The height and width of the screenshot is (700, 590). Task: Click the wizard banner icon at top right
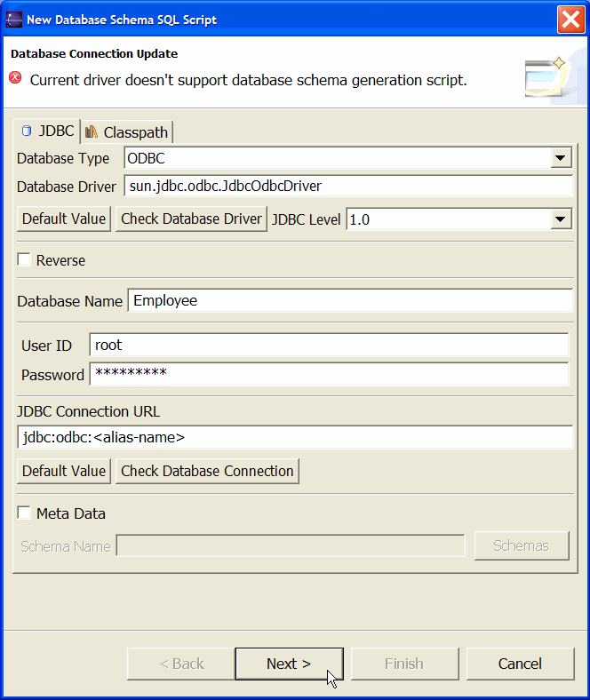(546, 76)
